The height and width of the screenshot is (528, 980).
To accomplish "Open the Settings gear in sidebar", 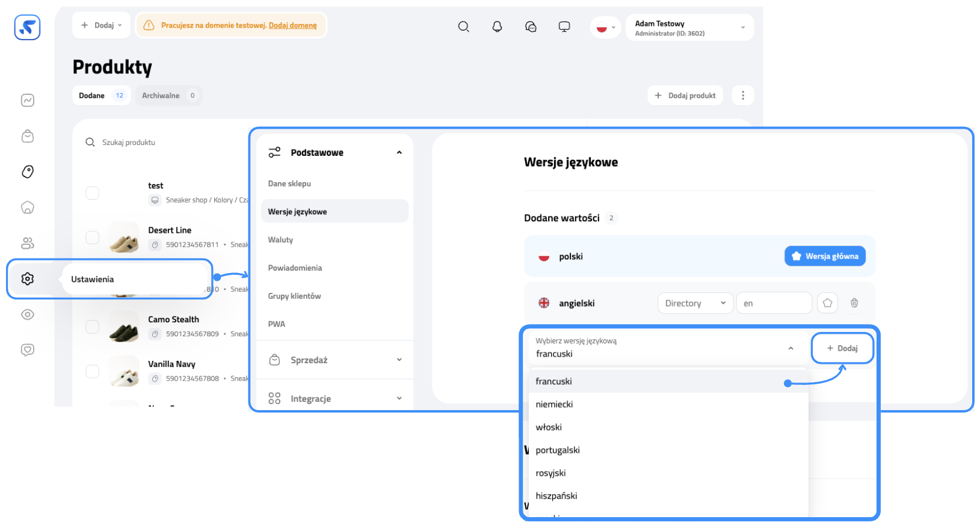I will (28, 279).
